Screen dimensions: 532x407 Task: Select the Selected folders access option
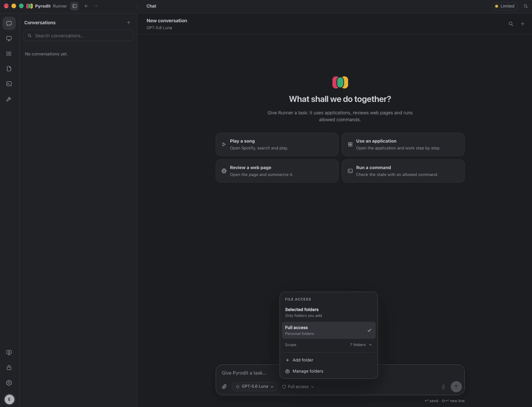(328, 312)
